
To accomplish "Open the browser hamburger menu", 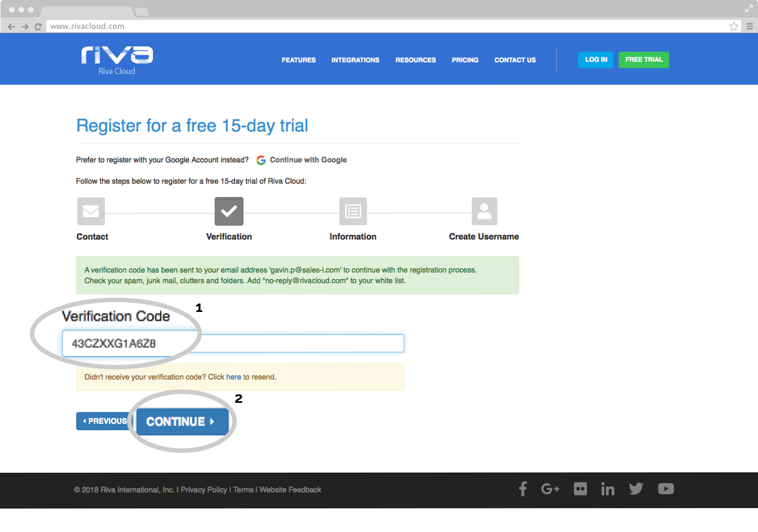I will 750,26.
